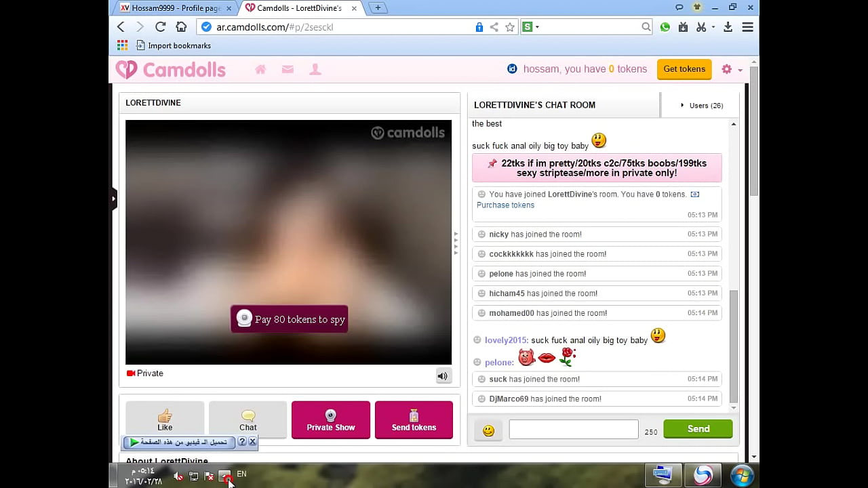Viewport: 868px width, 488px height.
Task: Bookmark this page with the star
Action: 510,27
